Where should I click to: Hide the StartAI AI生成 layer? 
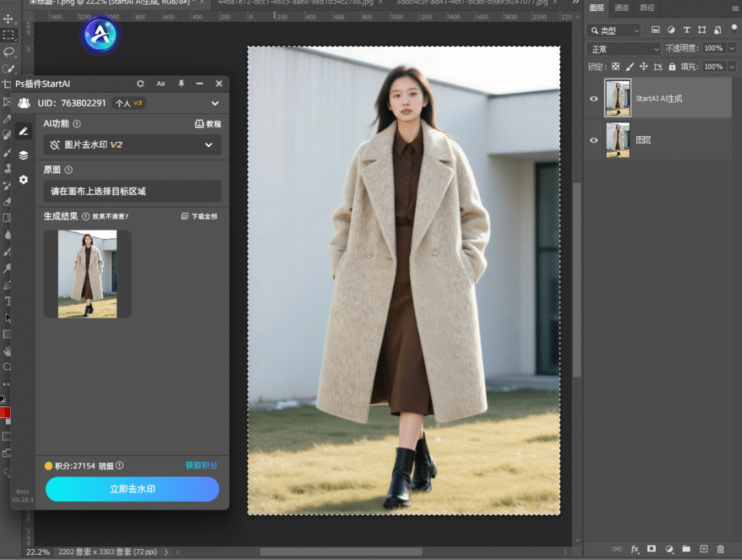tap(594, 99)
